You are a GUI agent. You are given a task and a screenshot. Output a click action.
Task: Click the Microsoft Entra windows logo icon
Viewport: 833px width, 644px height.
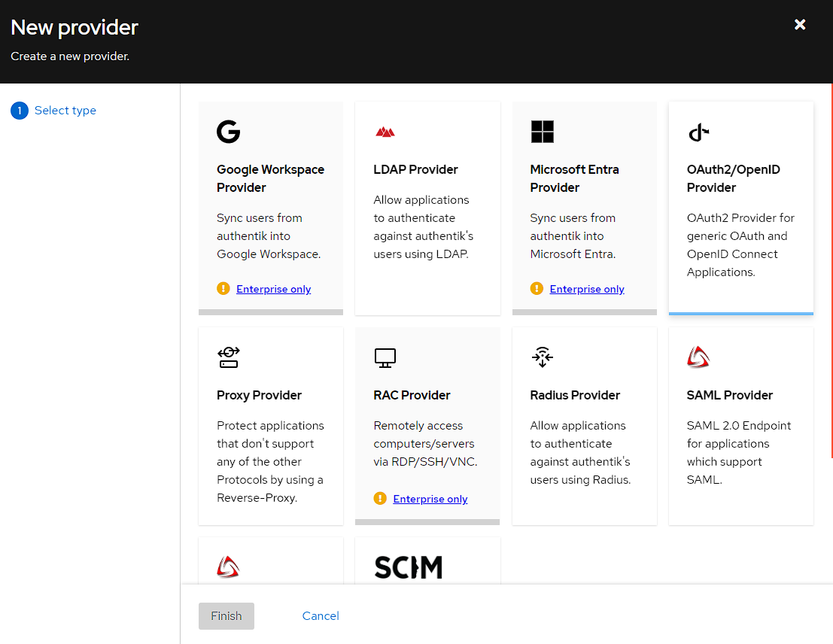click(x=542, y=132)
